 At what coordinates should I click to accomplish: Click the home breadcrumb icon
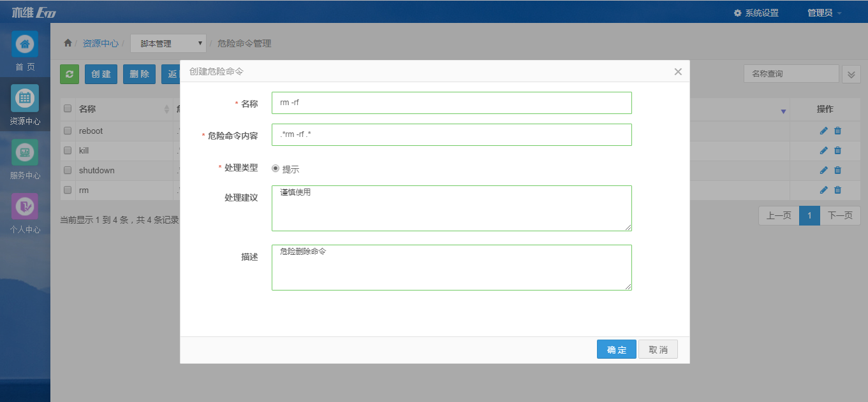coord(68,43)
